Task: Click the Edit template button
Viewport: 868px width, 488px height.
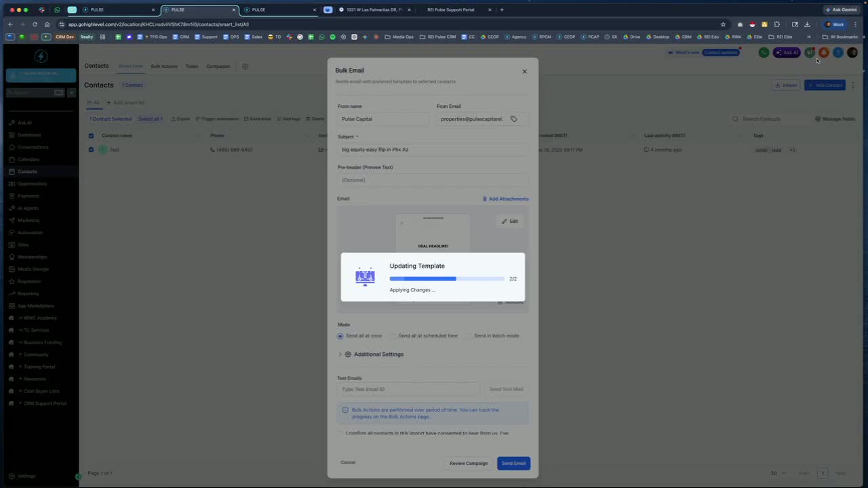Action: click(x=510, y=221)
